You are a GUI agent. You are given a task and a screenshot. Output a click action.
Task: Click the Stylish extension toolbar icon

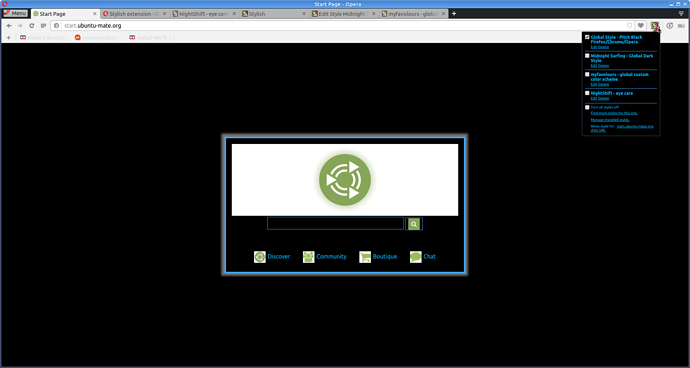(x=655, y=26)
